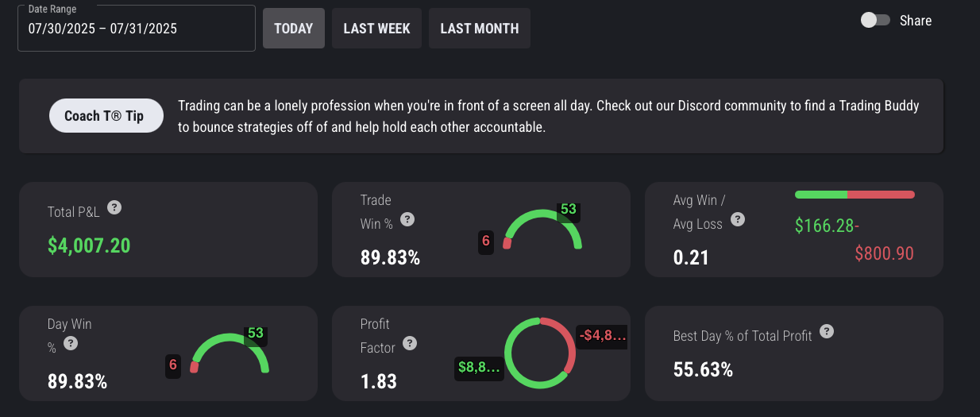Viewport: 980px width, 417px height.
Task: Click the Avg Win / Avg Loss help icon
Action: tap(738, 220)
